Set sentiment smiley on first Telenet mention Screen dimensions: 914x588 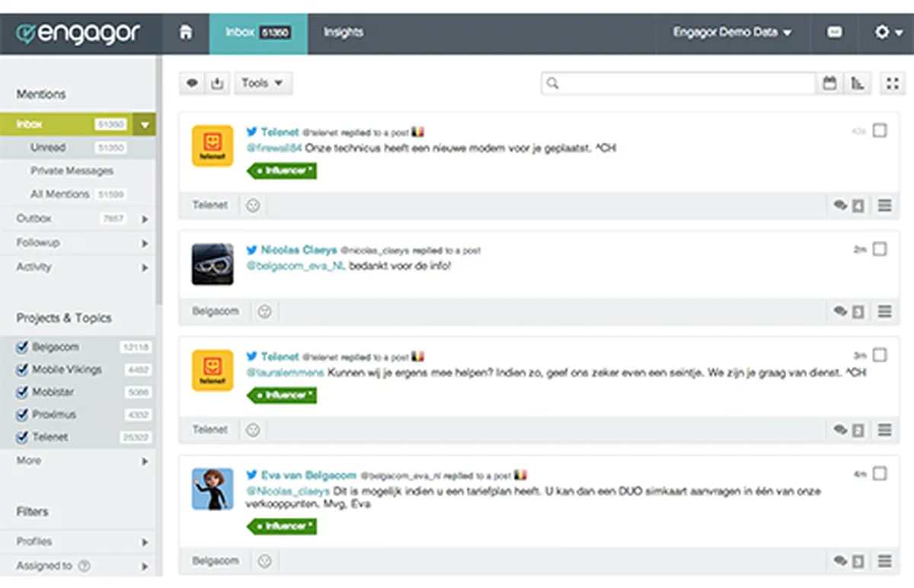(x=253, y=205)
